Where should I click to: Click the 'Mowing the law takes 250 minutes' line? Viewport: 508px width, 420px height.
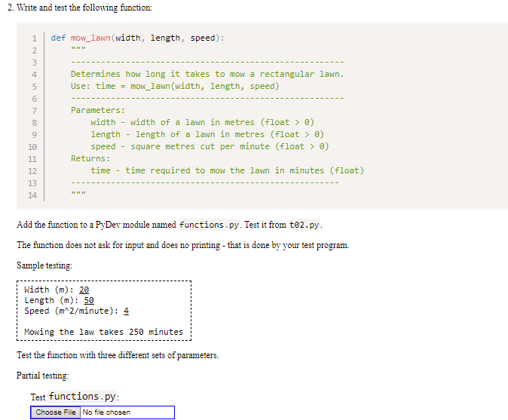point(104,332)
